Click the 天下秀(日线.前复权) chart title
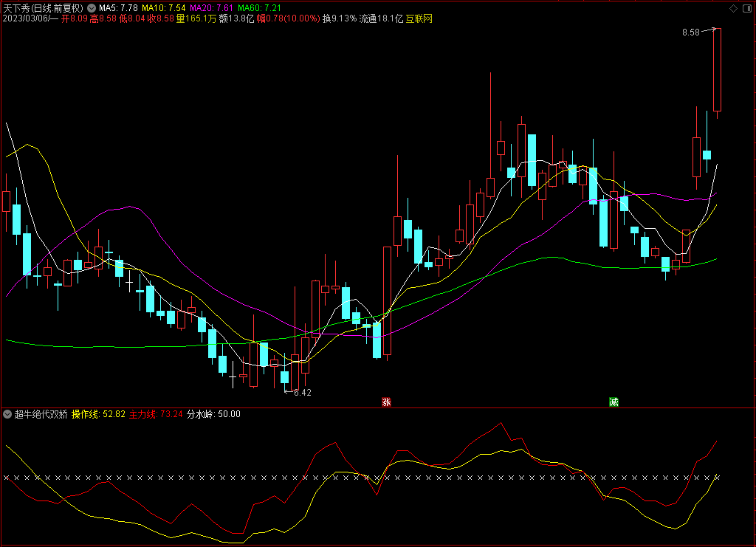This screenshot has height=547, width=756. (x=44, y=8)
